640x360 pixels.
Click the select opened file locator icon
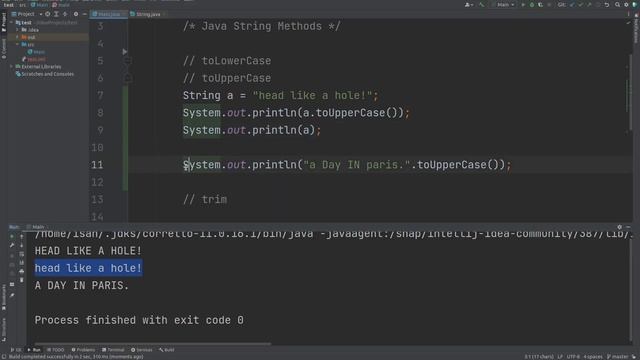click(48, 14)
